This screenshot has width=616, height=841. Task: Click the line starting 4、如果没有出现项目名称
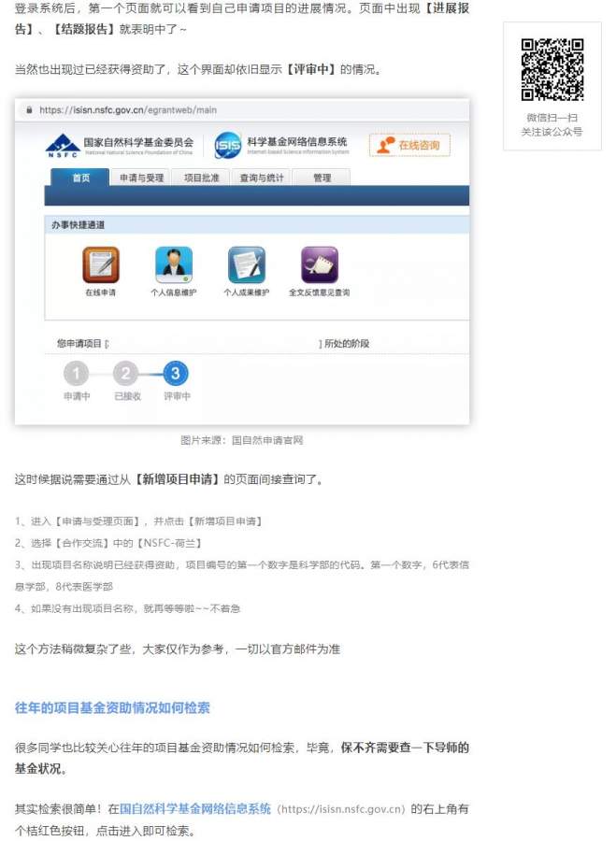pos(127,608)
